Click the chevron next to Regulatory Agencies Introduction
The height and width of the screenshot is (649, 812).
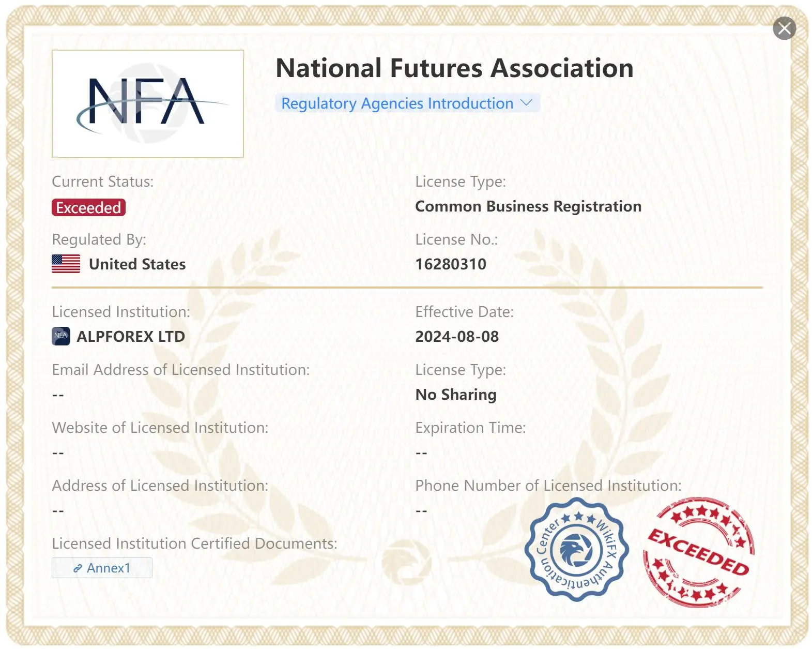click(x=526, y=102)
